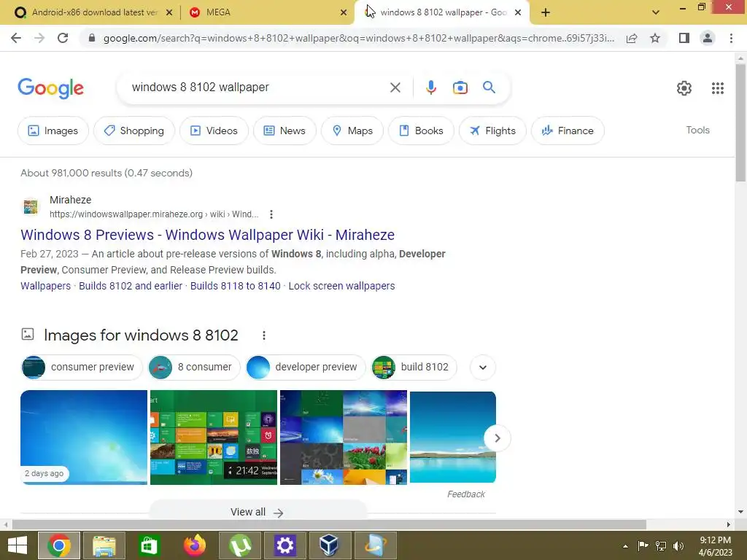This screenshot has height=560, width=747.
Task: Open File Explorer from taskbar
Action: (x=104, y=545)
